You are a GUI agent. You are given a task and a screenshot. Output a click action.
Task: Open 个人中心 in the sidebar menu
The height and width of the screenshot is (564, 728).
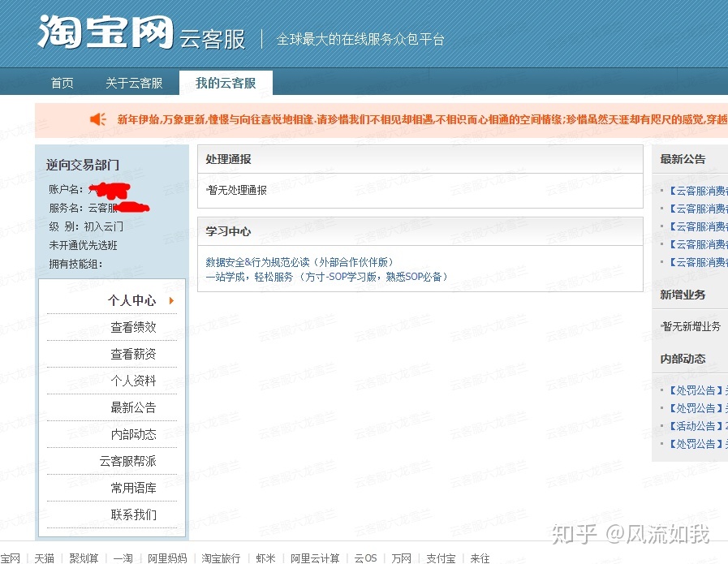[x=131, y=300]
